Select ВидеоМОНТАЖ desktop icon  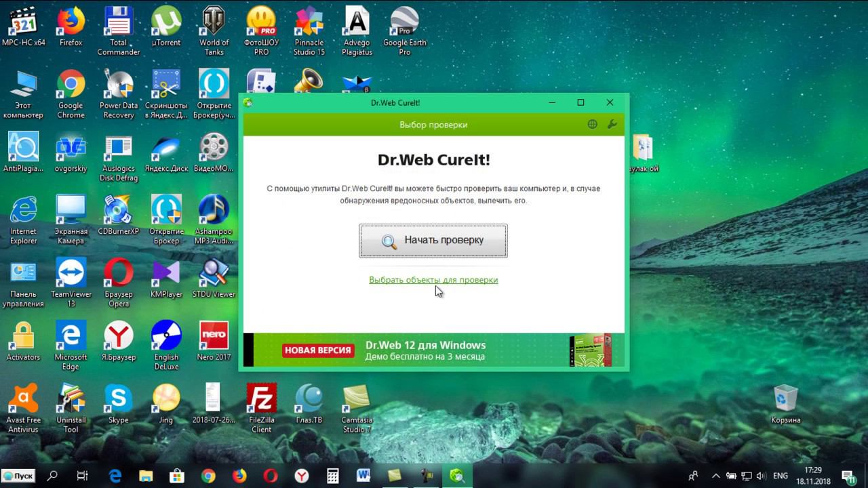[x=214, y=153]
